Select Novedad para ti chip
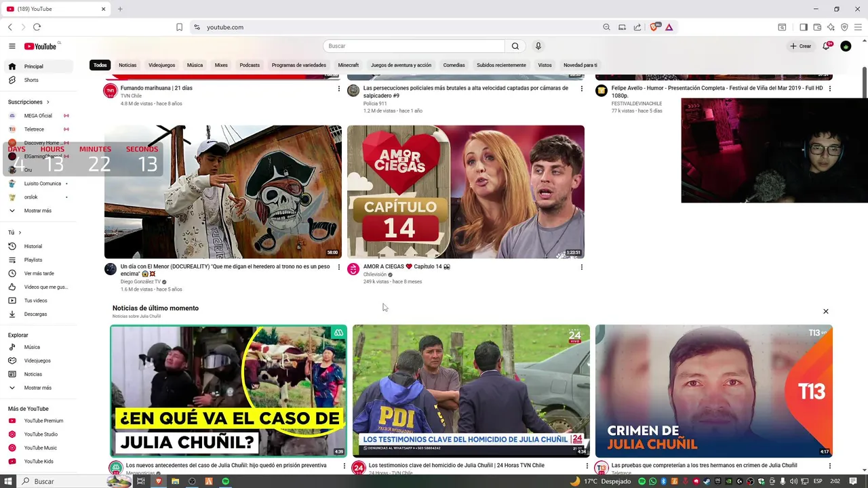 pos(580,65)
